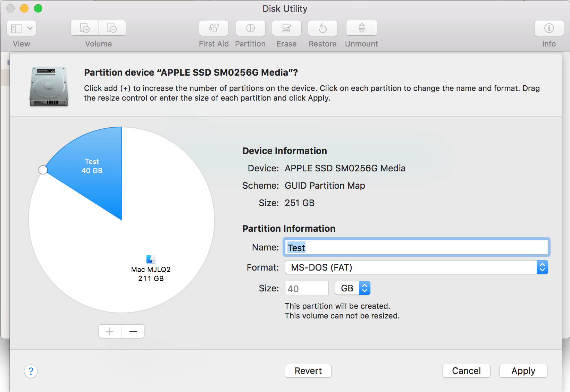Click the remove volume toolbar icon
570x392 pixels.
coord(112,28)
